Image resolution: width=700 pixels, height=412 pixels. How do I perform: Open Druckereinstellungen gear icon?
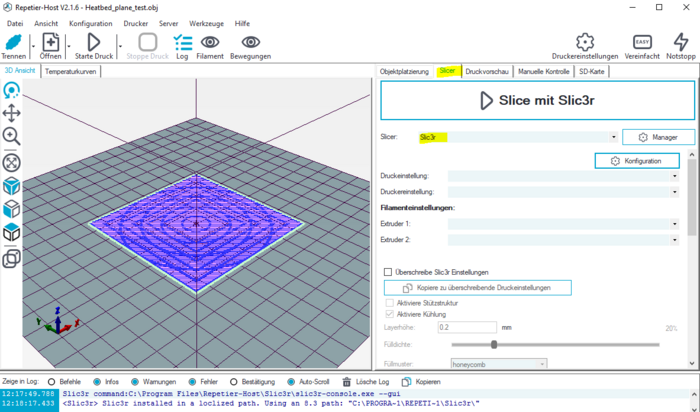(585, 43)
